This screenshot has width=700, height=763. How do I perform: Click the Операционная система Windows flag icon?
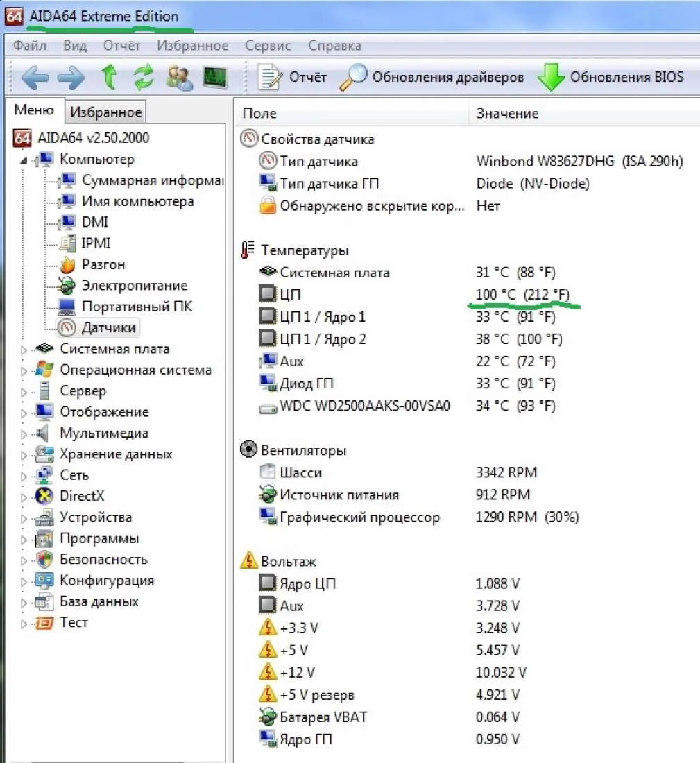pos(44,370)
